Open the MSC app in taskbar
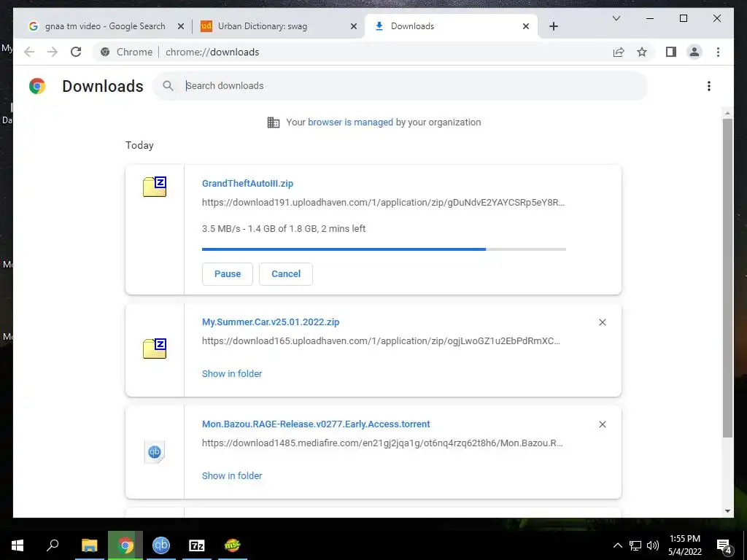747x560 pixels. (x=233, y=545)
